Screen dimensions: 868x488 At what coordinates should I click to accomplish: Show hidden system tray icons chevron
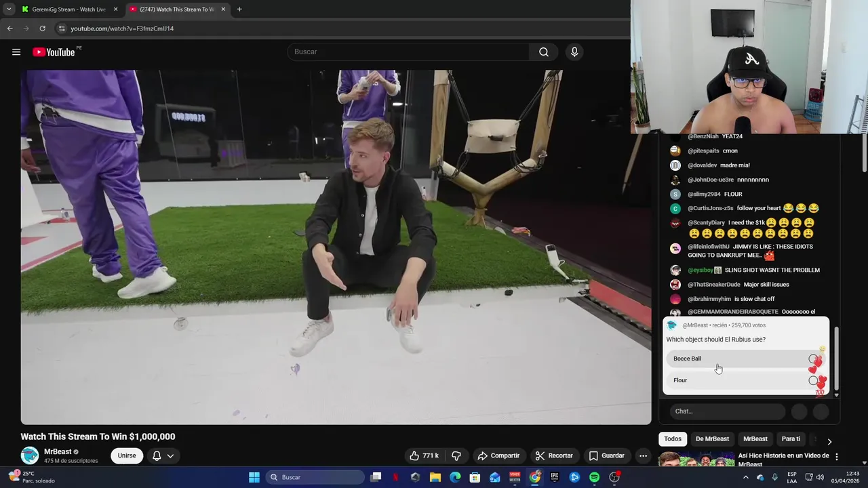[x=746, y=477]
